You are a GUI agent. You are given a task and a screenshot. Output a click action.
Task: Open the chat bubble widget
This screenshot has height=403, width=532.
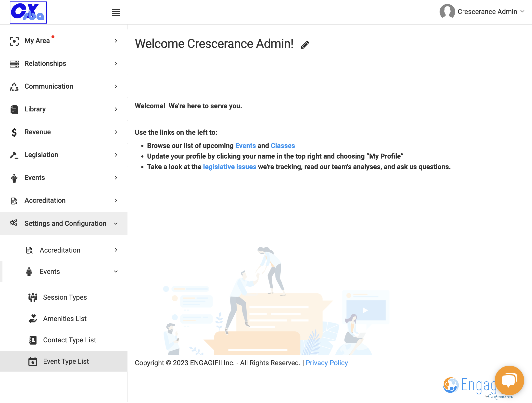coord(509,380)
